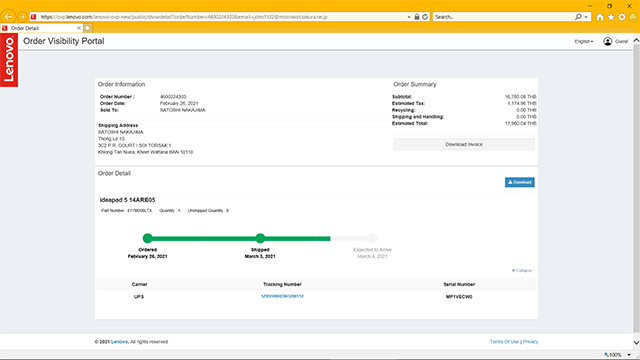The width and height of the screenshot is (640, 360).
Task: Click the search magnifier icon
Action: 578,17
